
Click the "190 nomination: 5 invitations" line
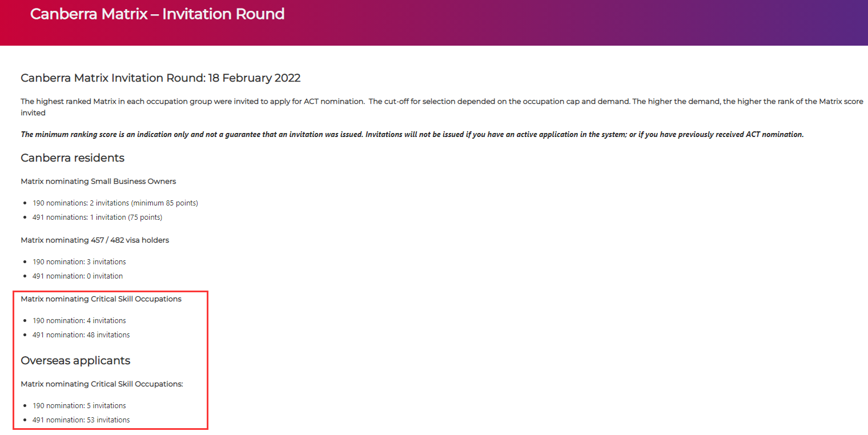pyautogui.click(x=79, y=406)
